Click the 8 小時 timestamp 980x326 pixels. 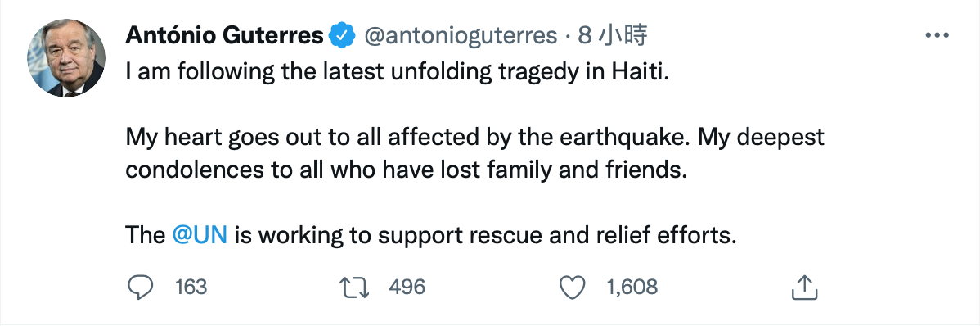coord(612,36)
